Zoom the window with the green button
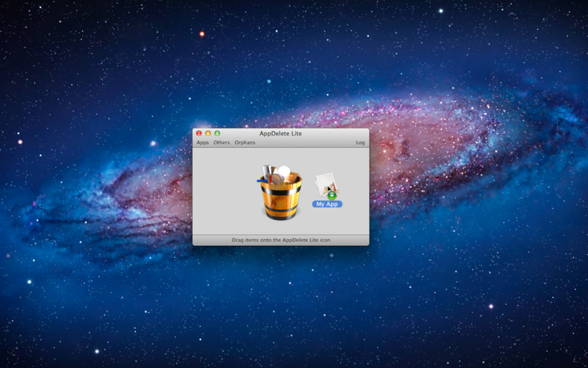588x368 pixels. click(217, 133)
